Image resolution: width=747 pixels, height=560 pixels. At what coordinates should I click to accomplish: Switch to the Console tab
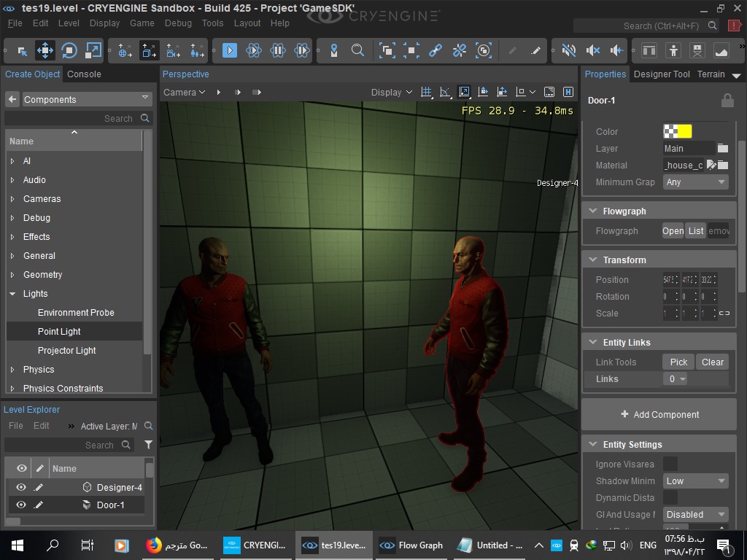click(x=84, y=74)
